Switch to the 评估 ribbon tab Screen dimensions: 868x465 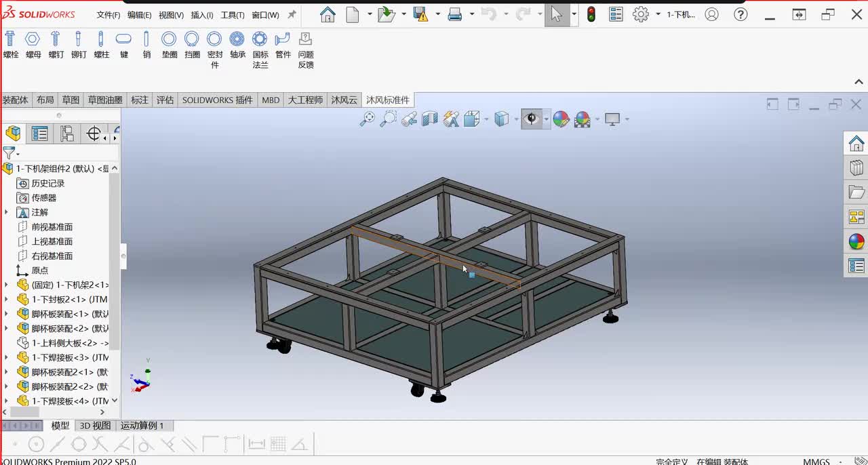(x=165, y=100)
